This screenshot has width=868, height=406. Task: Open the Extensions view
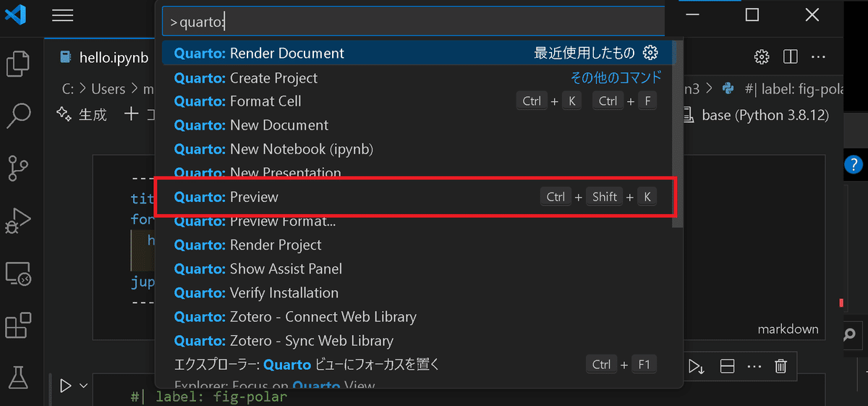pos(18,326)
